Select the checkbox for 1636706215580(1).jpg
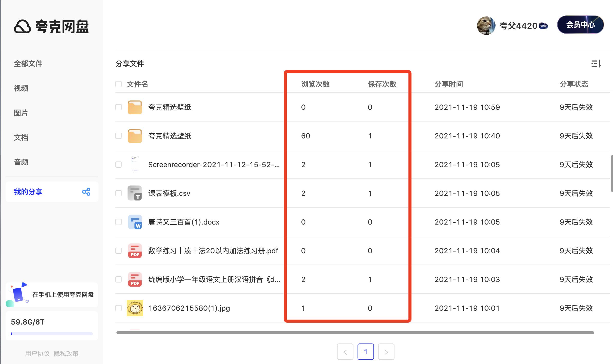 tap(118, 308)
